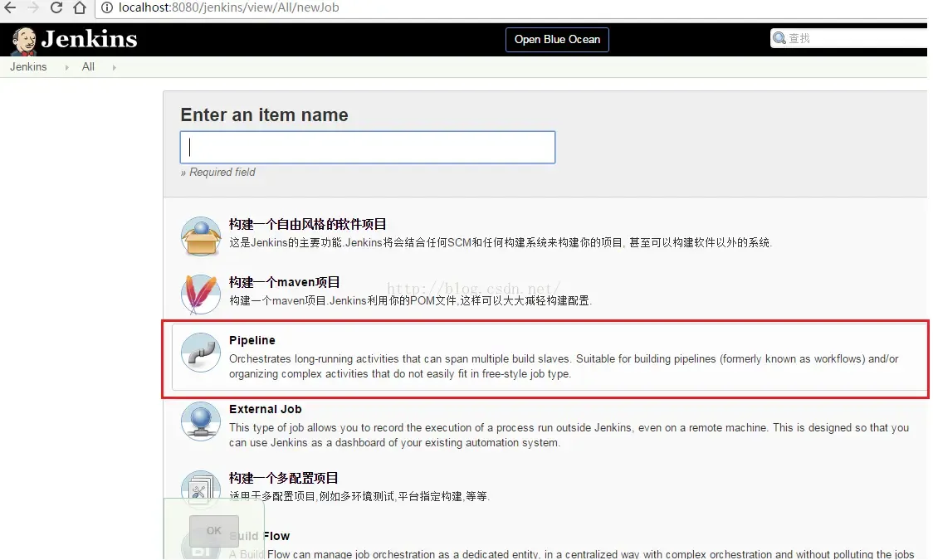Select the freestyle project box icon

201,236
